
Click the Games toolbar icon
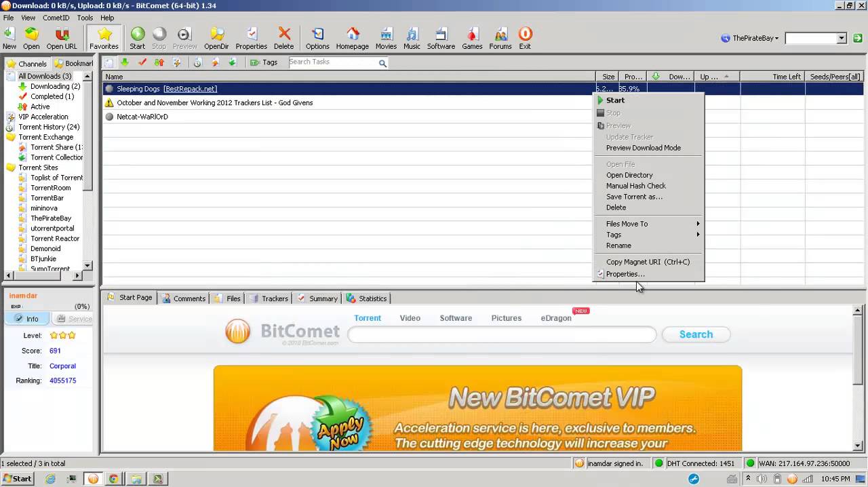tap(472, 38)
